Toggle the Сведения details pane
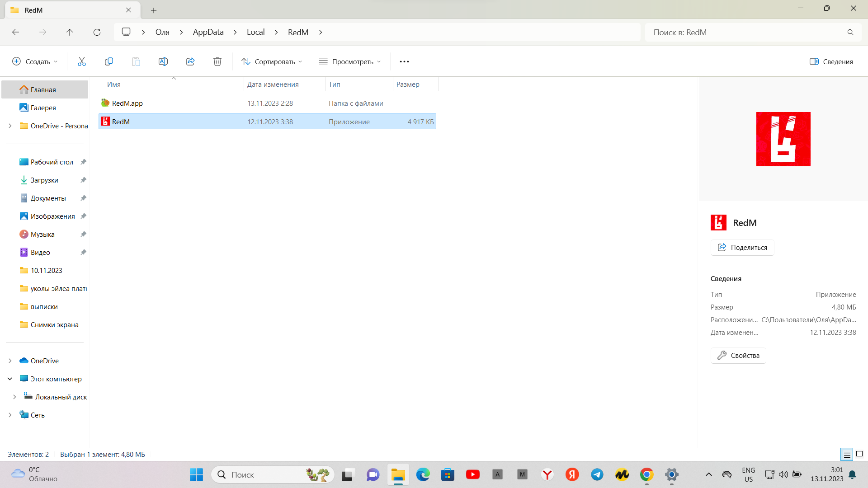868x488 pixels. click(x=831, y=61)
